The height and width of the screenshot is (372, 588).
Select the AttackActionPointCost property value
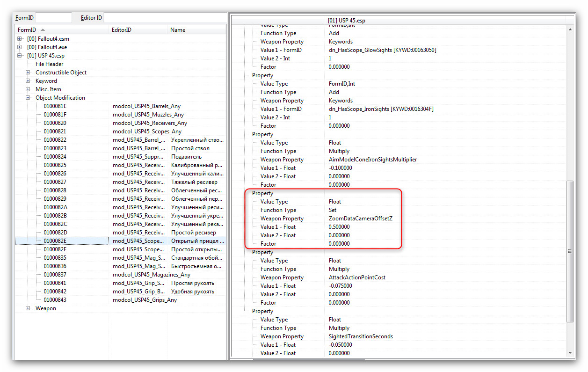(x=357, y=277)
